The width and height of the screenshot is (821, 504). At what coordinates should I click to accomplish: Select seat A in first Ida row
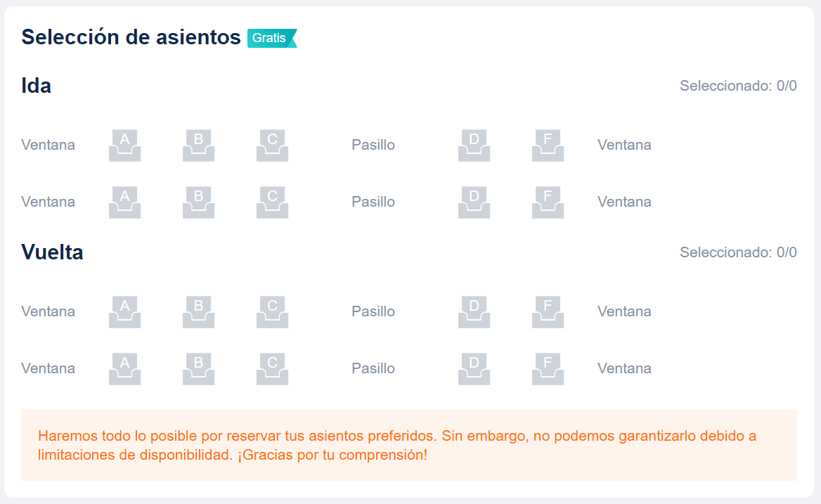coord(124,146)
